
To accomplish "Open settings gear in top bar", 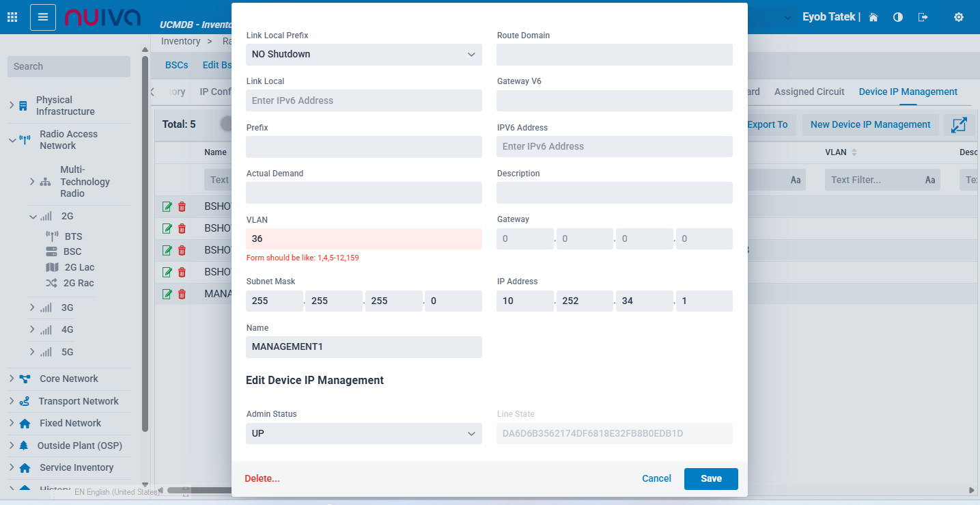I will click(958, 17).
